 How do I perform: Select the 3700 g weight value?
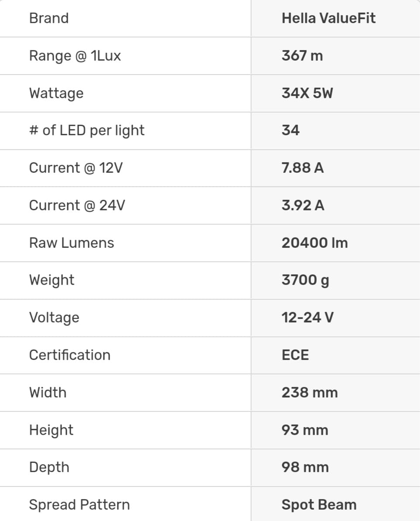(305, 280)
